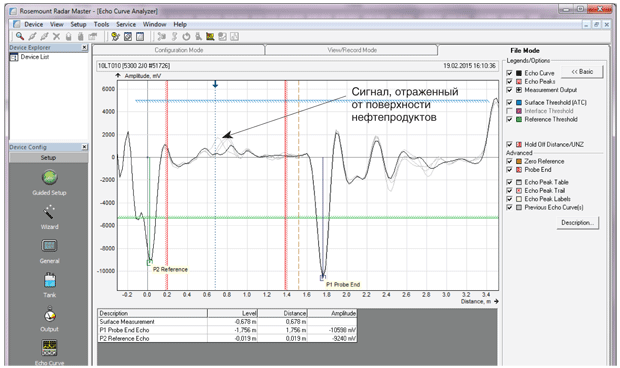This screenshot has height=368, width=620.
Task: Click Device List in Device Explorer
Action: point(35,57)
